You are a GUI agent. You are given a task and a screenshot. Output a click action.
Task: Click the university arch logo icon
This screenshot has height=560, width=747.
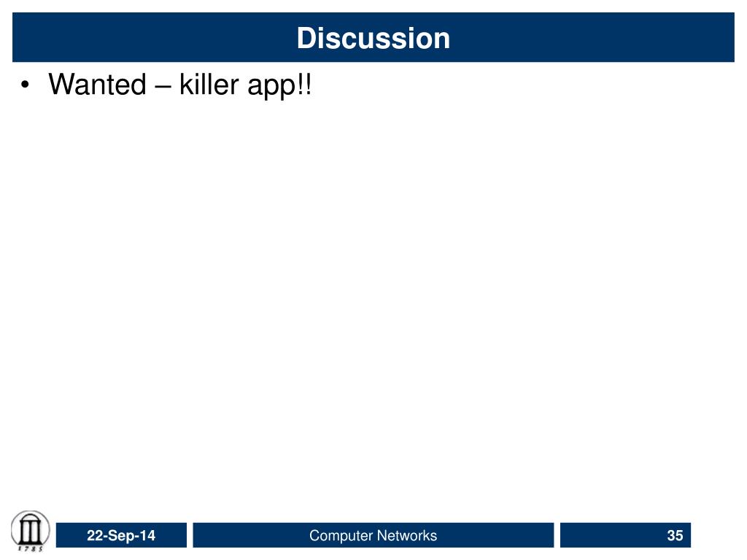[x=30, y=532]
